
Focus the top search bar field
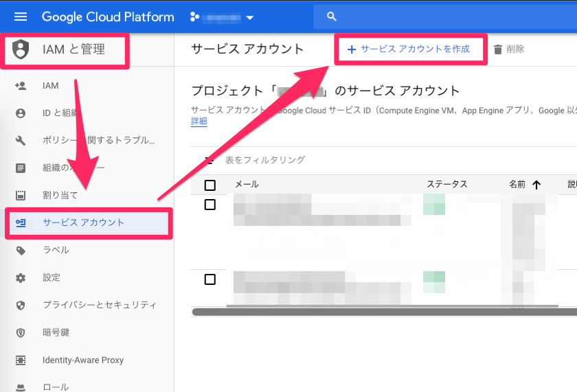pos(445,16)
